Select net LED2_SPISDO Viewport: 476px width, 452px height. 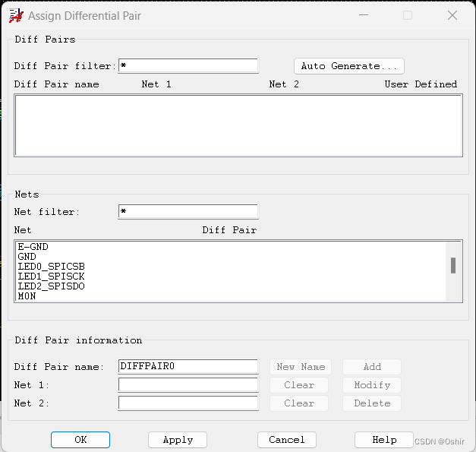click(51, 286)
